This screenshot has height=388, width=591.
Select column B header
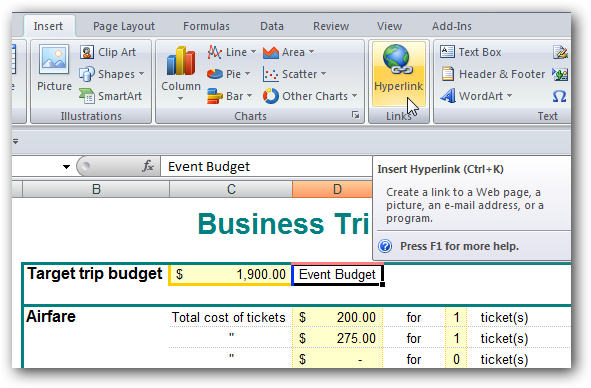tap(96, 189)
